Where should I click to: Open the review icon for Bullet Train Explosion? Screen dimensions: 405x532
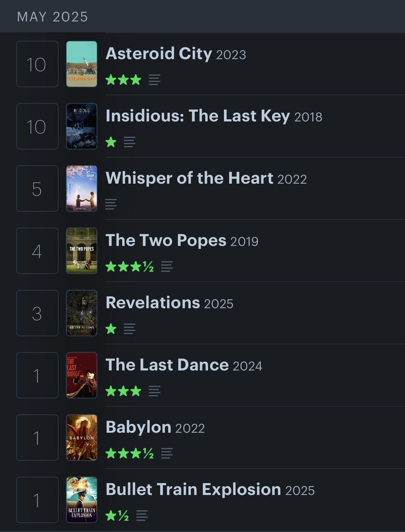pyautogui.click(x=142, y=516)
